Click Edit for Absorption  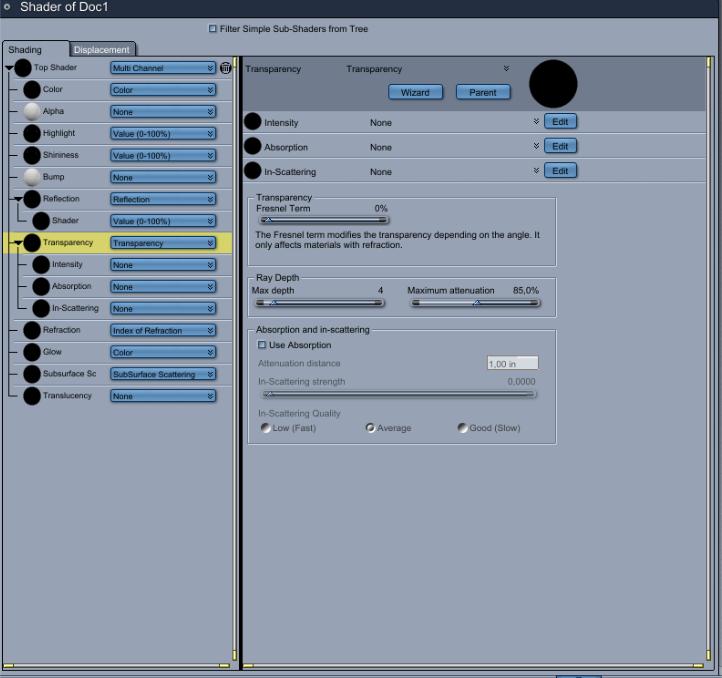(x=560, y=146)
